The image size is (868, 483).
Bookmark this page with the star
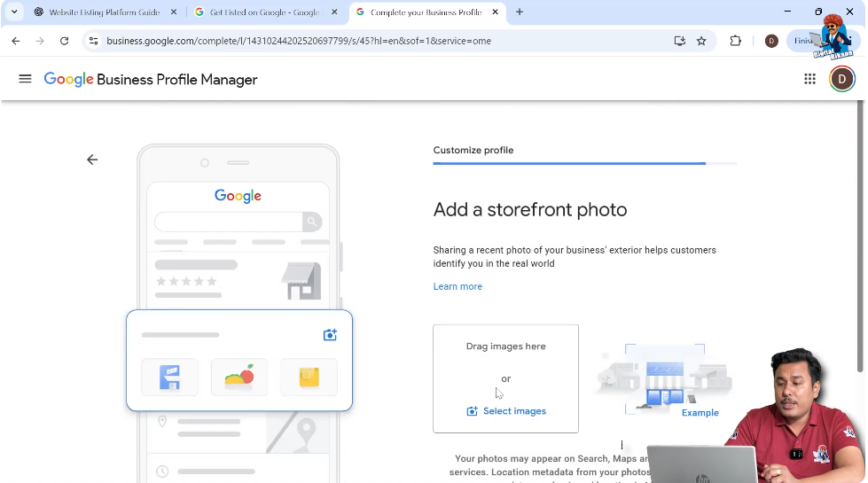tap(701, 41)
